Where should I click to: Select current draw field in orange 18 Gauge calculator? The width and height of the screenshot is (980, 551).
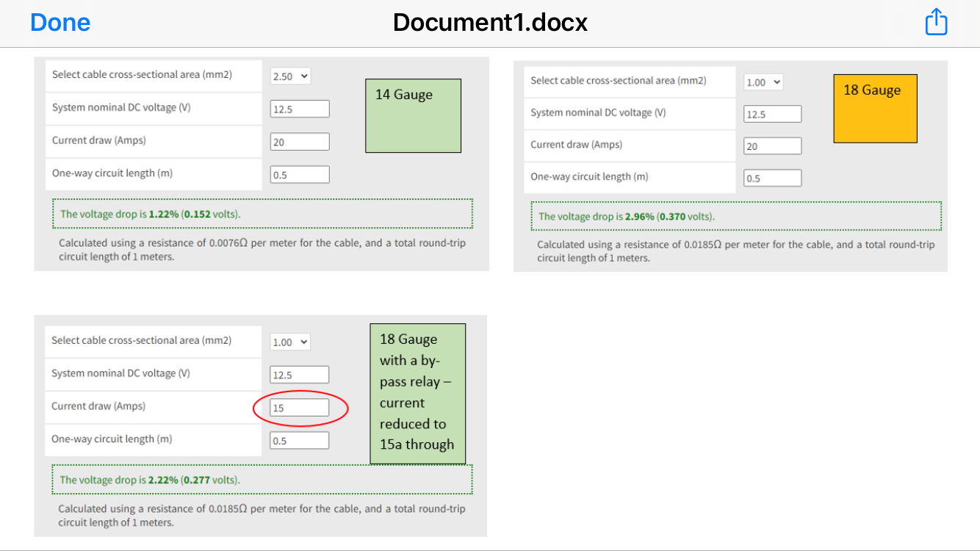click(772, 146)
